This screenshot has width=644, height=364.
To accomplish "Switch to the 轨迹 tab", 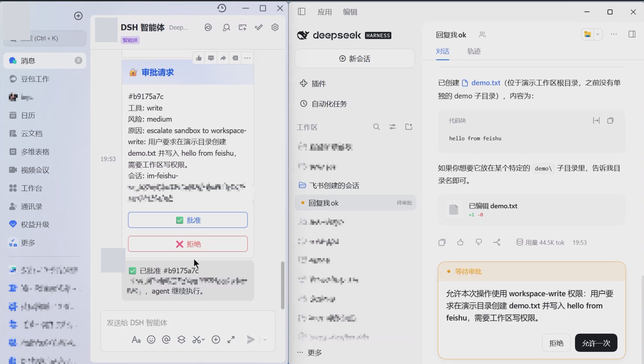I will (x=474, y=51).
